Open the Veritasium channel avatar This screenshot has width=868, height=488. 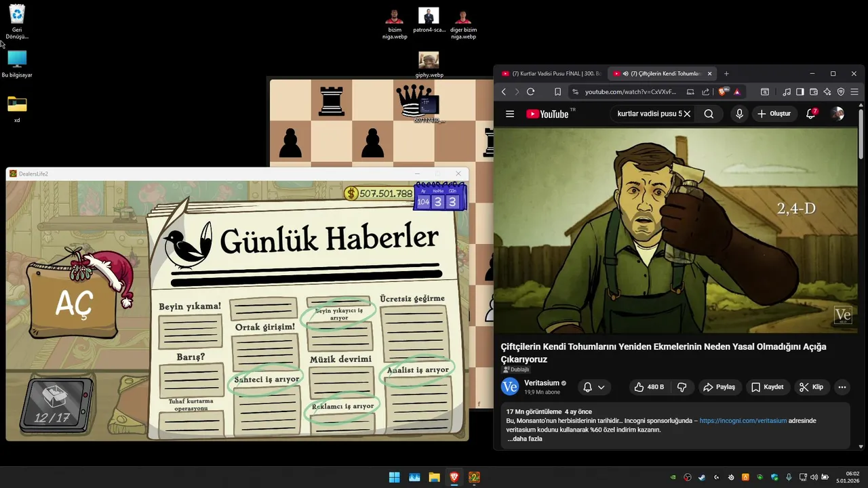click(x=510, y=386)
